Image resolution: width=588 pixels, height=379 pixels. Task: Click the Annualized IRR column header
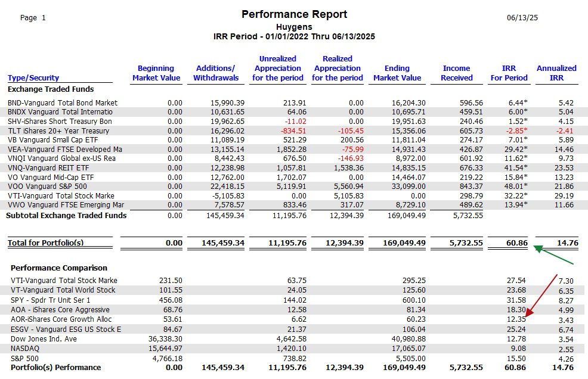tap(556, 73)
